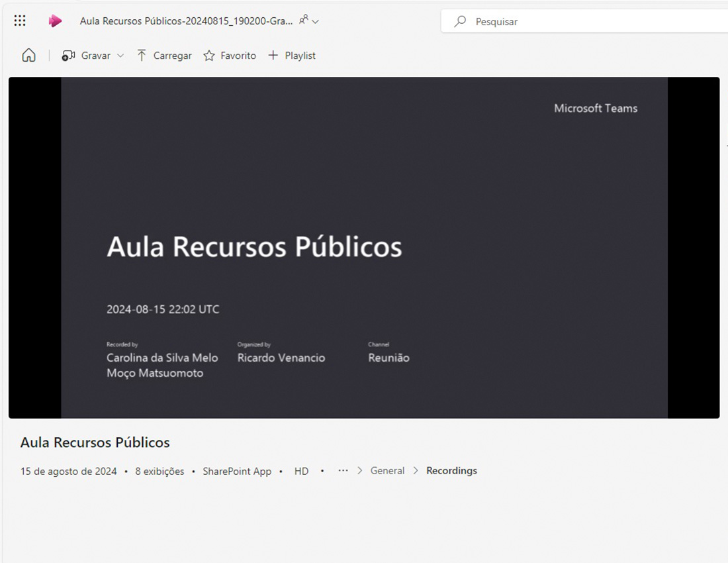Viewport: 728px width, 563px height.
Task: Go to Stream home via house icon
Action: [28, 55]
